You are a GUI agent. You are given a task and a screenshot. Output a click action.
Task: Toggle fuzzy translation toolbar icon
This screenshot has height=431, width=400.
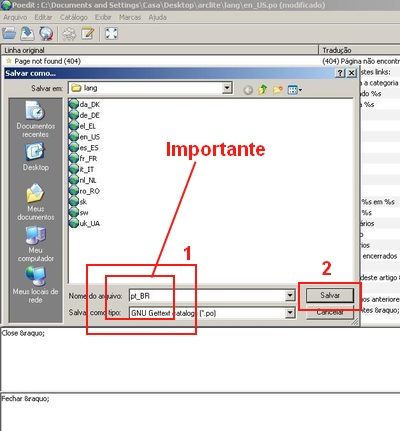click(69, 33)
